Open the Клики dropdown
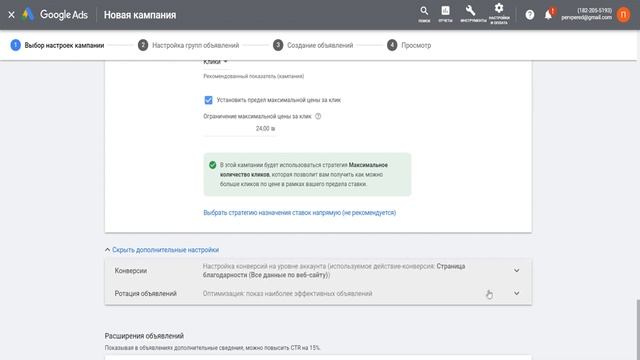The height and width of the screenshot is (360, 640). [216, 62]
